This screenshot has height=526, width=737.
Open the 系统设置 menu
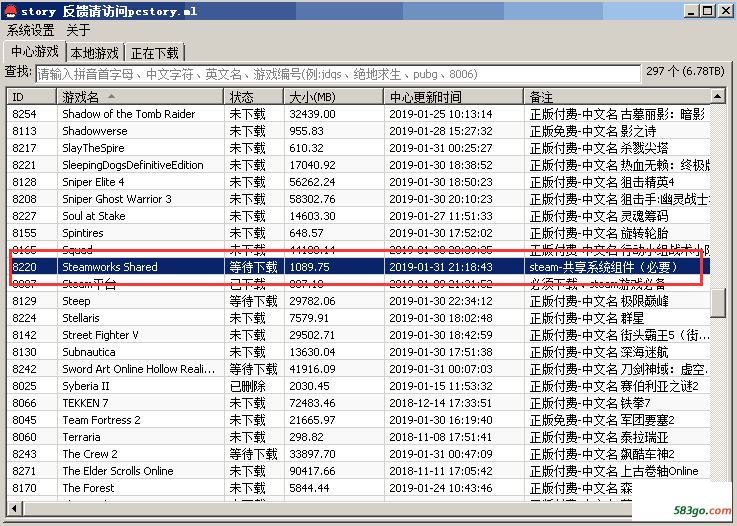click(31, 31)
